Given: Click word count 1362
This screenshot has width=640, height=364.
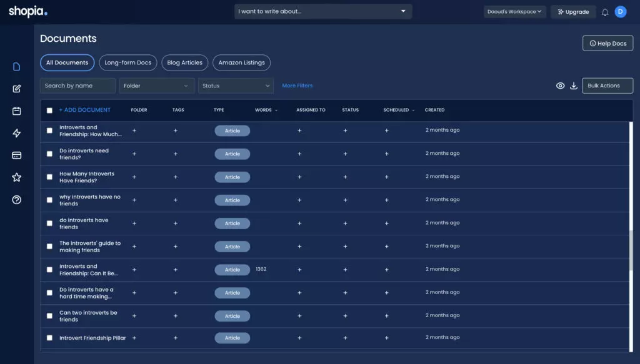Looking at the screenshot, I should pos(261,269).
